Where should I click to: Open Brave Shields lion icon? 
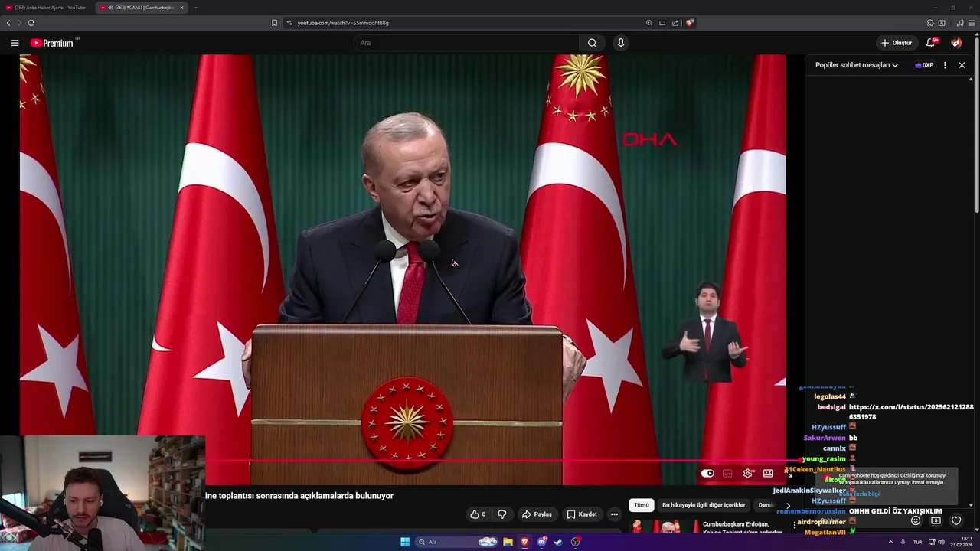[690, 23]
